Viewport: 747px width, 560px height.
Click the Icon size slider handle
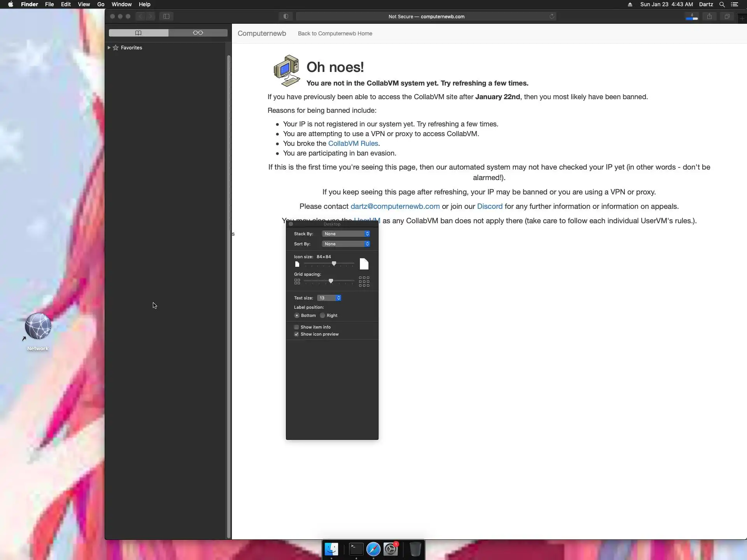click(x=334, y=264)
